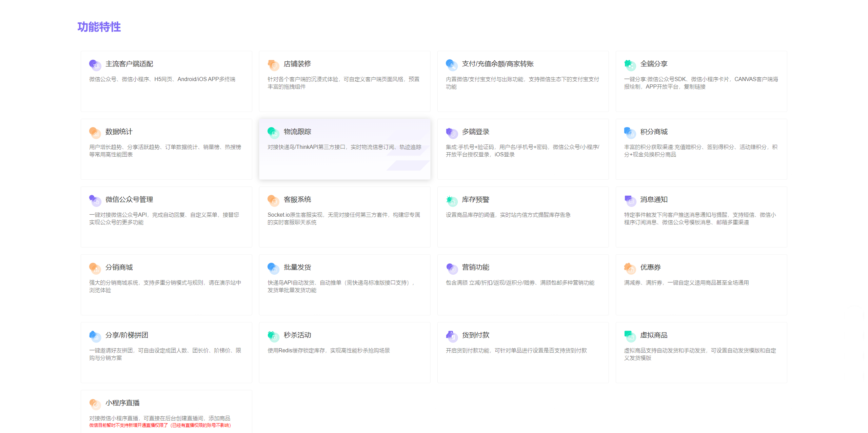The height and width of the screenshot is (433, 868).
Task: Click the 虚拟商品 green icon
Action: pyautogui.click(x=630, y=336)
